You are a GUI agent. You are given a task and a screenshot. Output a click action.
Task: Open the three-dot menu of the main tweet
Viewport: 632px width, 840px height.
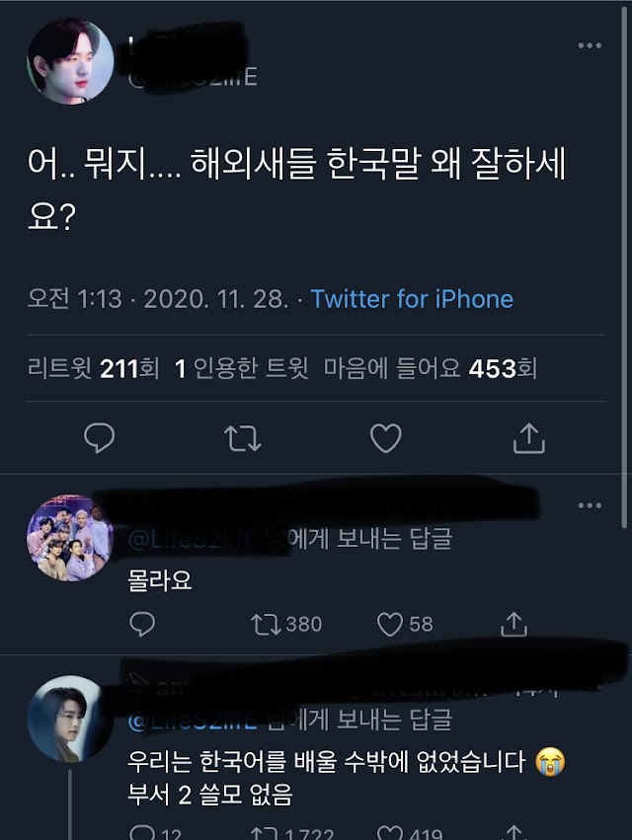click(590, 45)
